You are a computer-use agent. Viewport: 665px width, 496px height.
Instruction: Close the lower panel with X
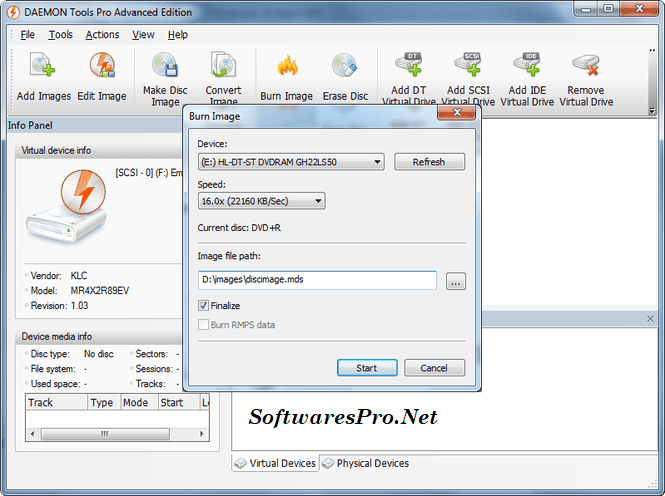click(650, 318)
